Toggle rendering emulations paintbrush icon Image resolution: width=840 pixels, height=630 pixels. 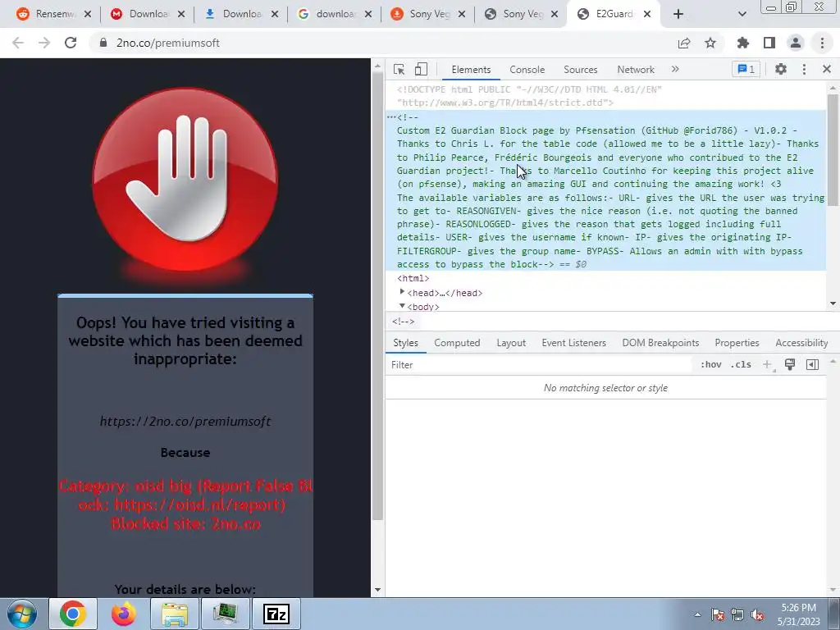[790, 365]
